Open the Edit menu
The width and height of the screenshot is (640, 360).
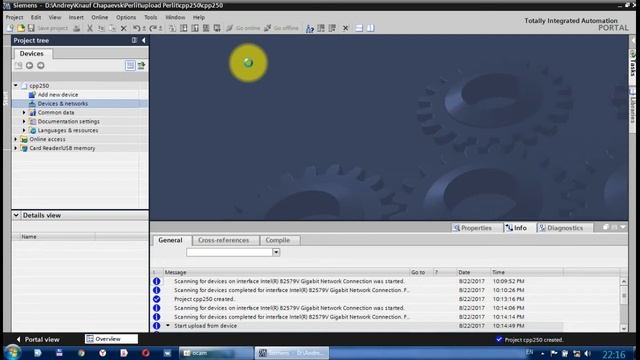pos(36,18)
